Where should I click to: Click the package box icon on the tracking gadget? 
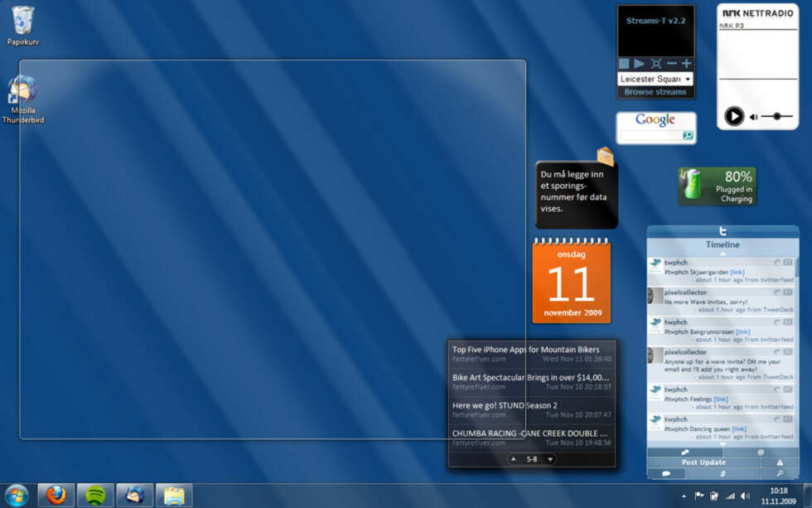tap(606, 156)
